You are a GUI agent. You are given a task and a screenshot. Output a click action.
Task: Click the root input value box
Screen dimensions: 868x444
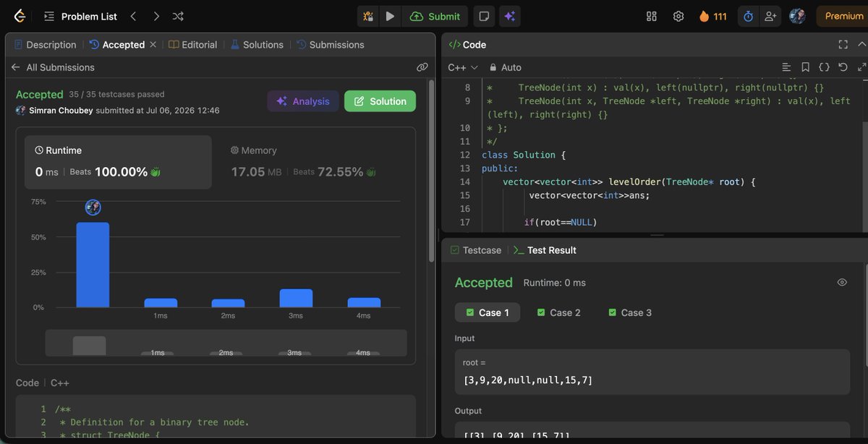[x=652, y=372]
